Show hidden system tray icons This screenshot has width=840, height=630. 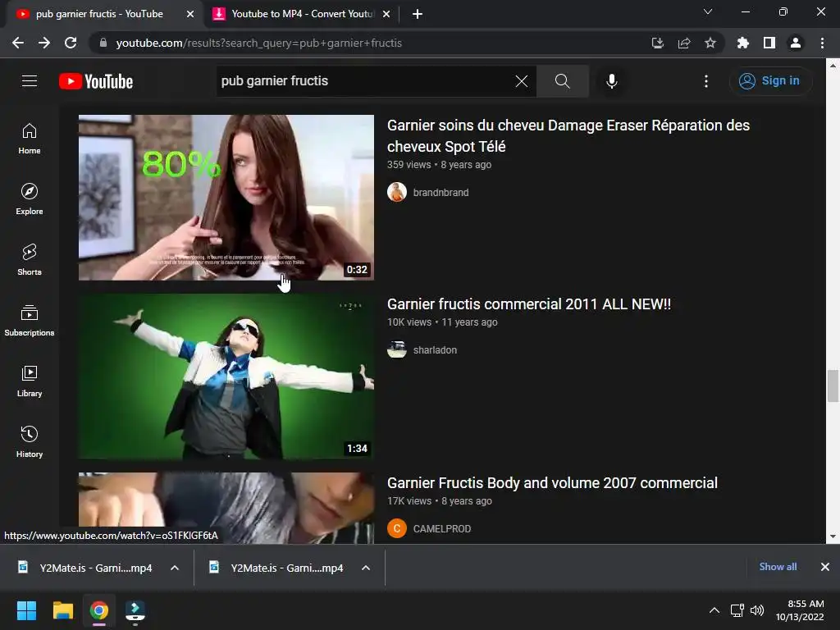[714, 610]
